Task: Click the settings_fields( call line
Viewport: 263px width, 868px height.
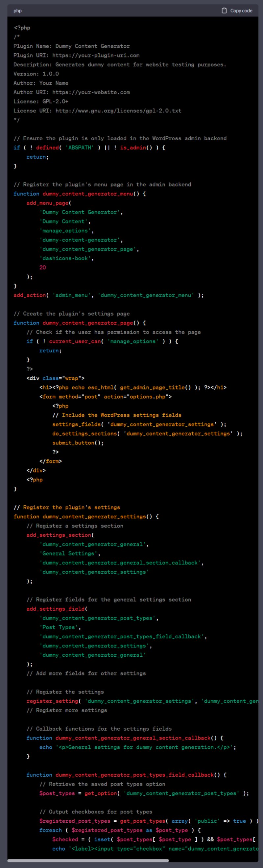Action: click(x=139, y=424)
